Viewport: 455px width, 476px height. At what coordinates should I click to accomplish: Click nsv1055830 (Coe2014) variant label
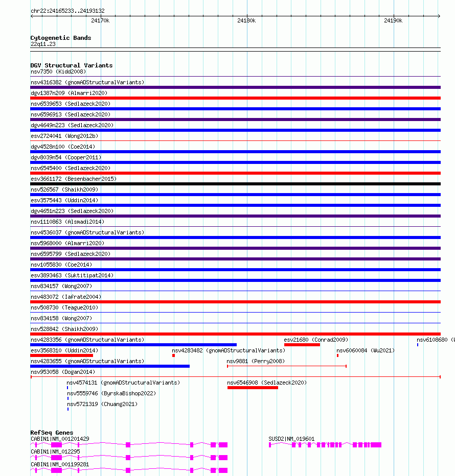(61, 265)
